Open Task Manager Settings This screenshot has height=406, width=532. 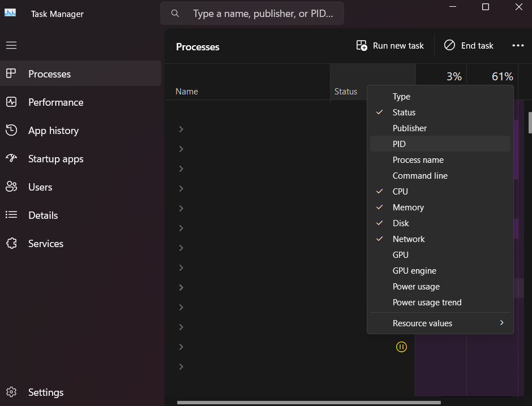[x=81, y=392]
